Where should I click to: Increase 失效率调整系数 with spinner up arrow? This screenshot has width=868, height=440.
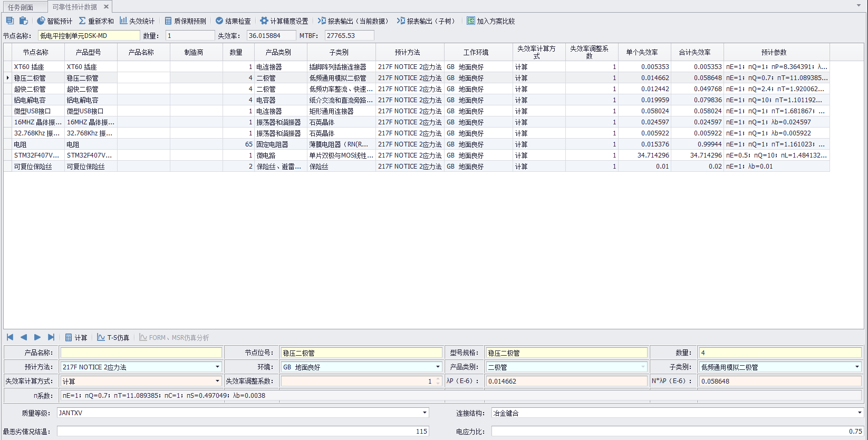[x=438, y=379]
